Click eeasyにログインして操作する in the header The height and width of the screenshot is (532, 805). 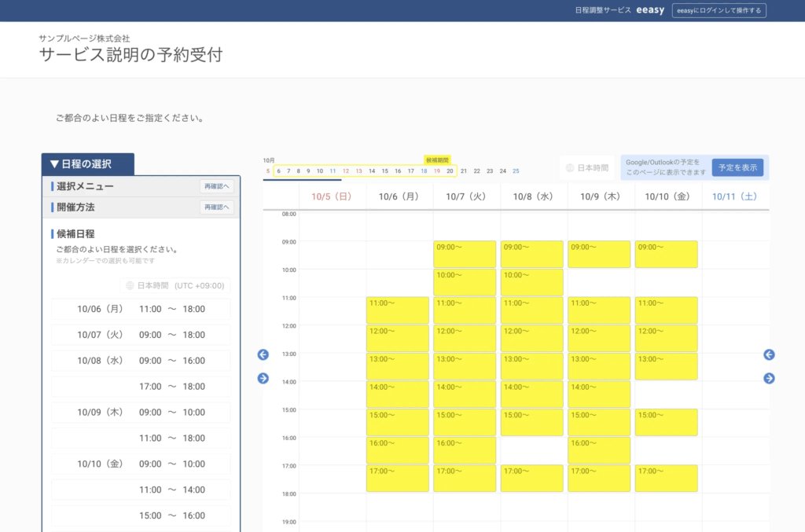tap(719, 10)
